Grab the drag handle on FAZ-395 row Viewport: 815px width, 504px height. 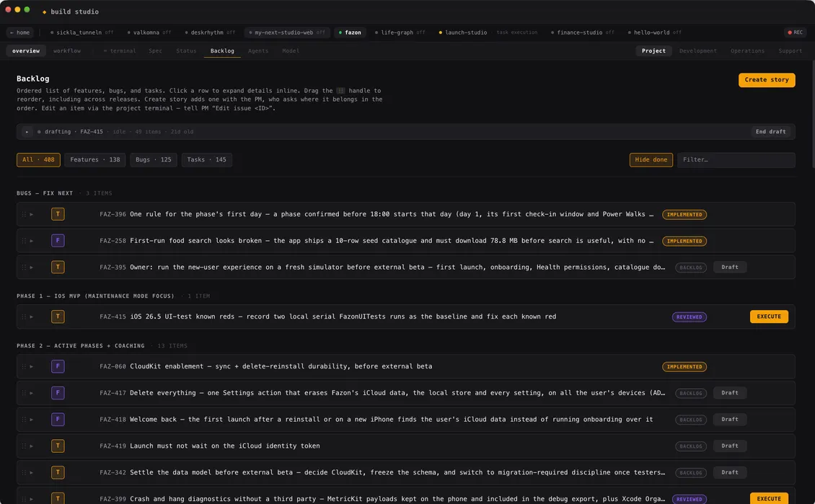pos(23,267)
